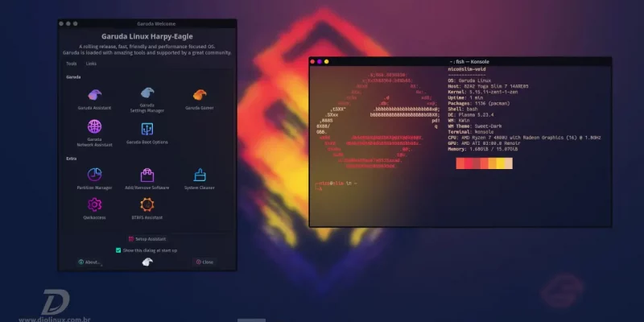This screenshot has width=644, height=322.
Task: Click the 'Extra' section label
Action: click(72, 159)
